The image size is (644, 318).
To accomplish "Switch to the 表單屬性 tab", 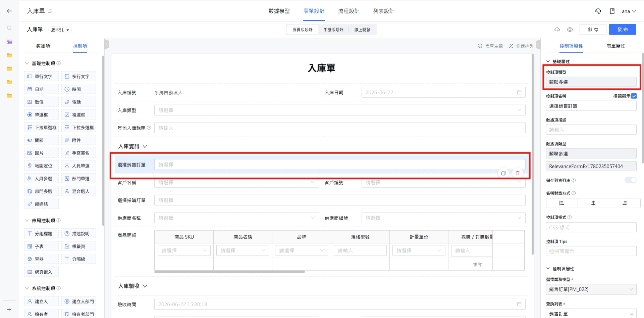I will point(616,46).
